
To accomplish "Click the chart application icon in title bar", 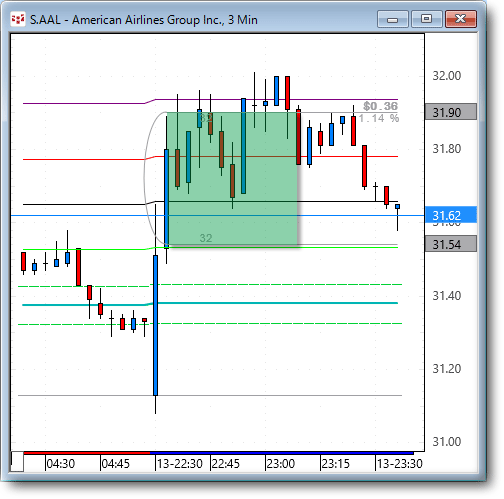I will click(18, 19).
